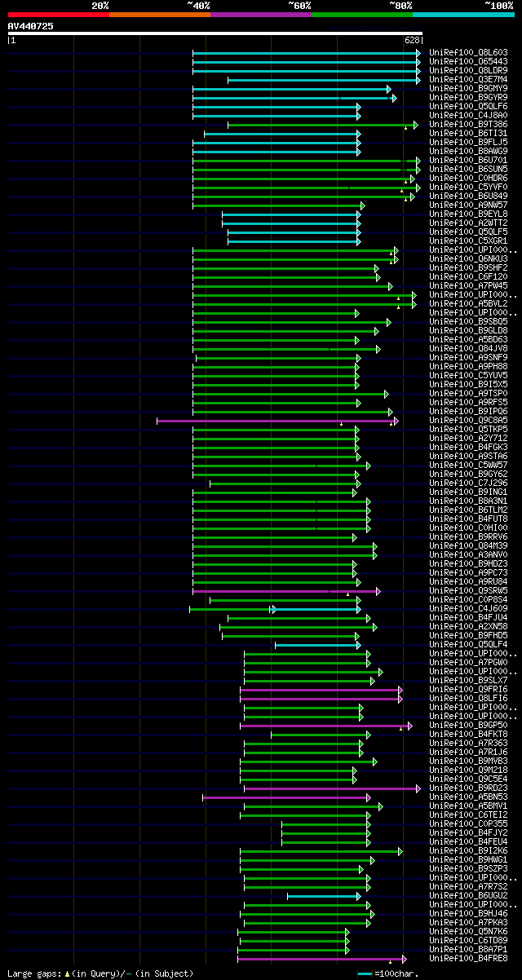Click label UniRef100_A7PW45
This screenshot has height=980, width=522.
(x=467, y=285)
